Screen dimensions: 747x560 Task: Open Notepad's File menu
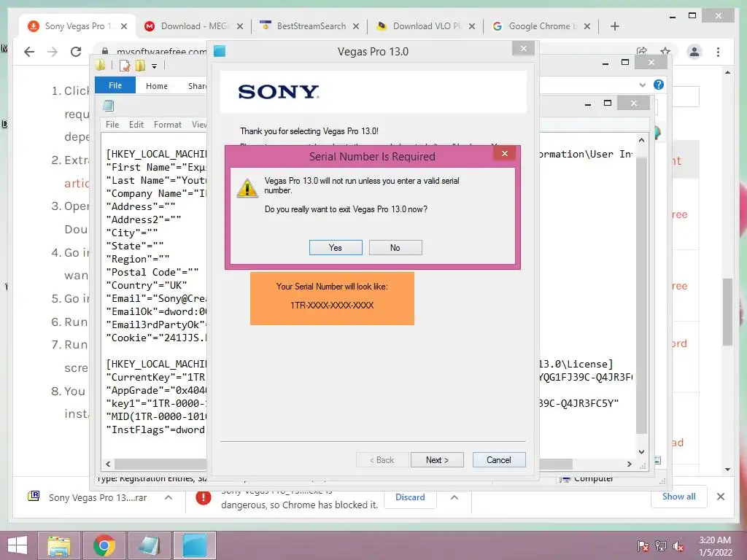pos(112,124)
